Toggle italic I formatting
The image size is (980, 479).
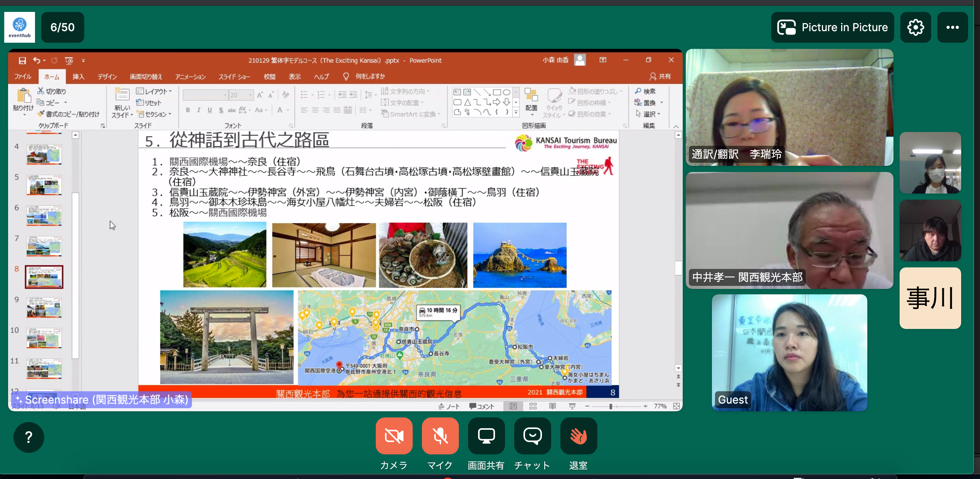199,110
